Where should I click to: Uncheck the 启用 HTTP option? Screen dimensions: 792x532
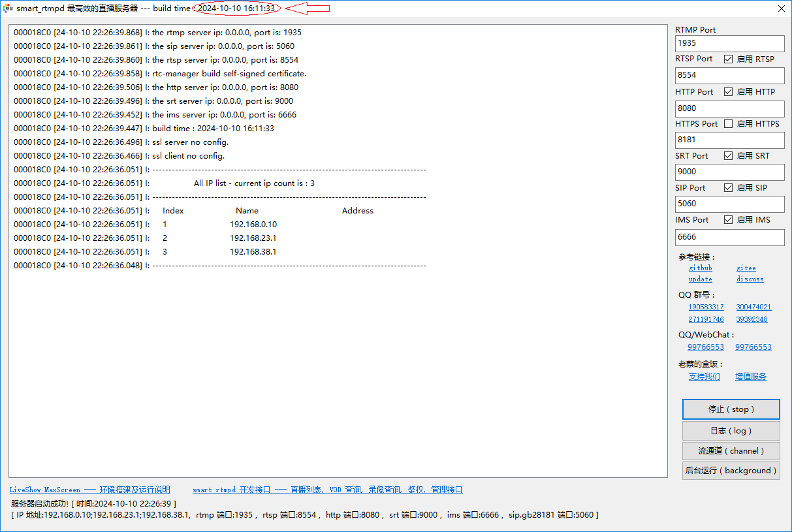click(729, 92)
